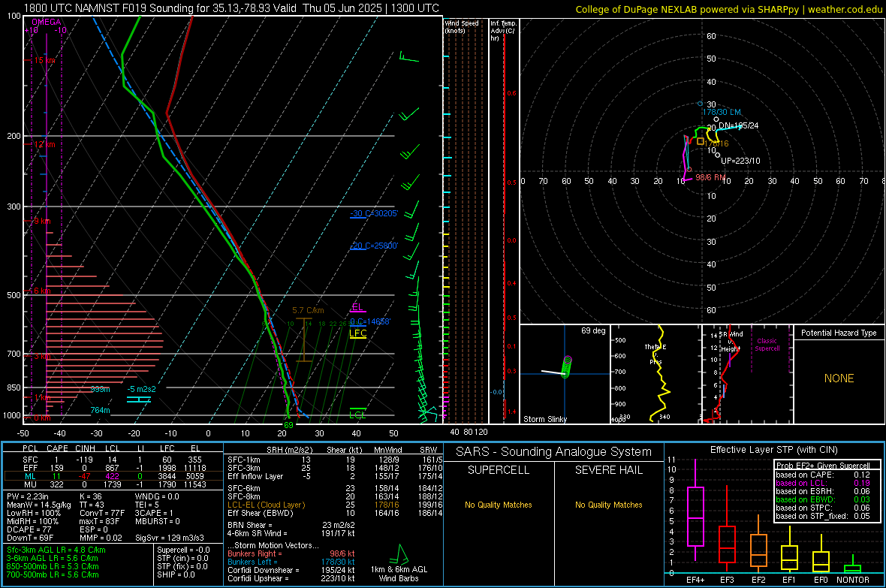Select the SFC parcel row

pyautogui.click(x=113, y=460)
